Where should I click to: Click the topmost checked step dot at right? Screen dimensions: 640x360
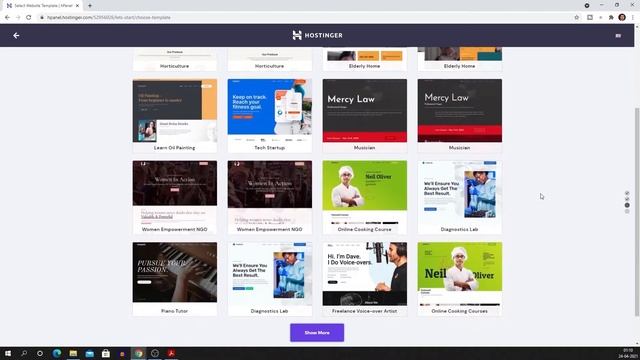pos(627,193)
